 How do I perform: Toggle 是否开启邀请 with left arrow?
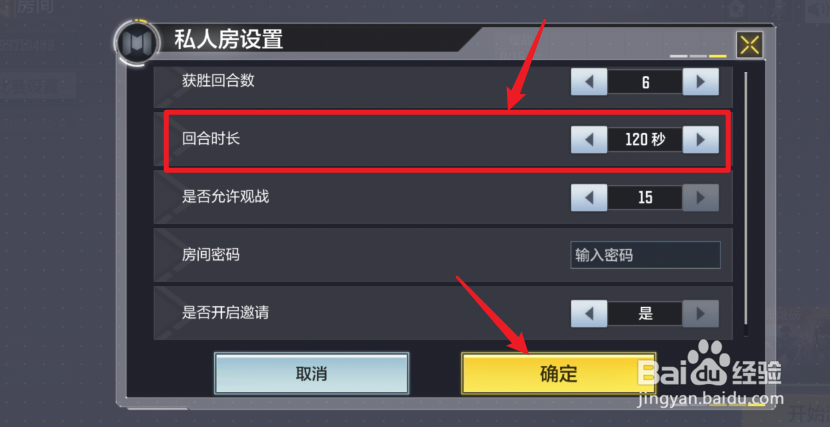pos(589,314)
